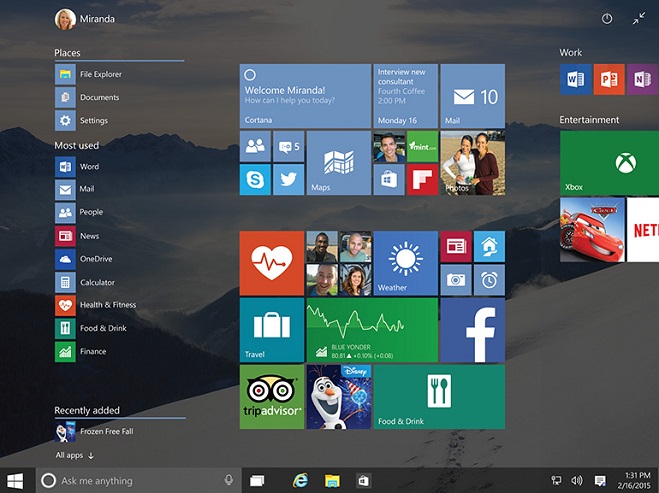Open the Cars movie tile
Screen dimensions: 659x493
pyautogui.click(x=592, y=230)
